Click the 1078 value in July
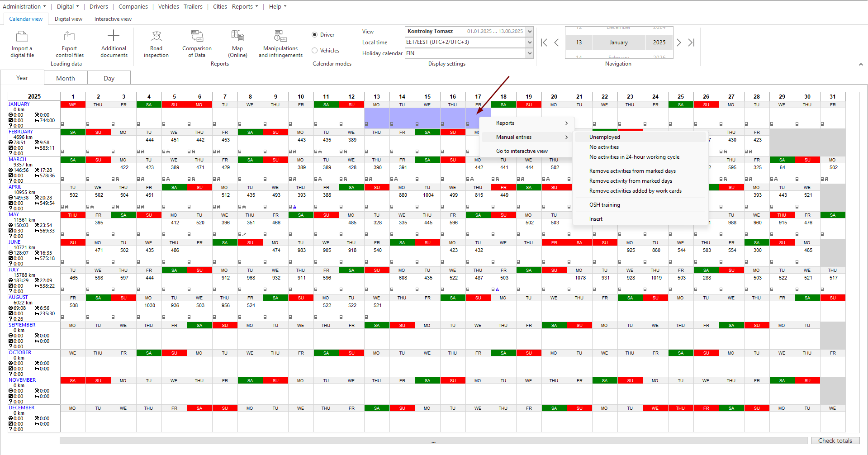This screenshot has width=868, height=455. 580,278
